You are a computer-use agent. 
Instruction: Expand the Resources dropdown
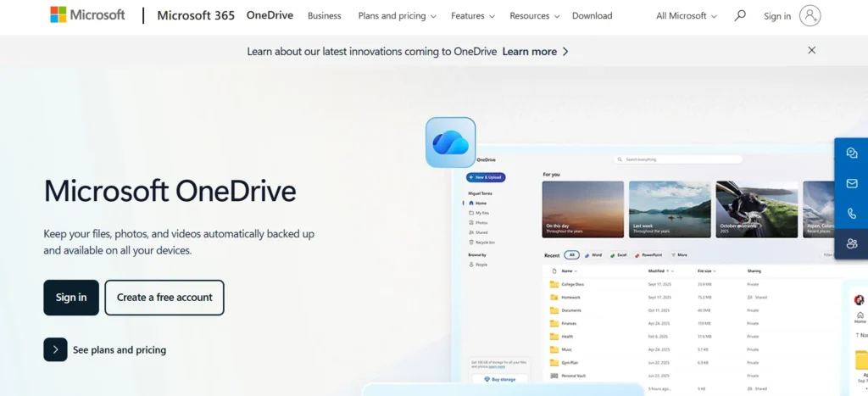534,16
